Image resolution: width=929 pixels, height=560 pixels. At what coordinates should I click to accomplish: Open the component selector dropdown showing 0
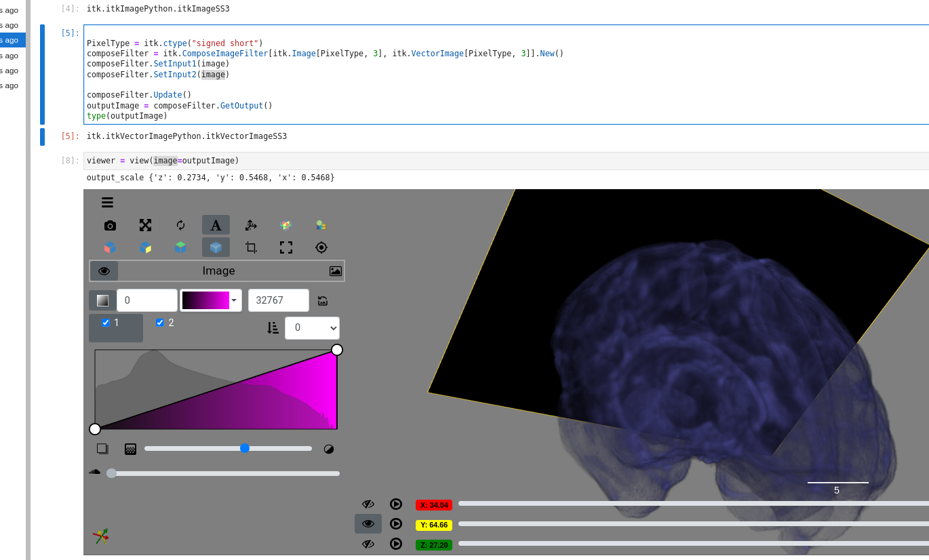point(312,327)
